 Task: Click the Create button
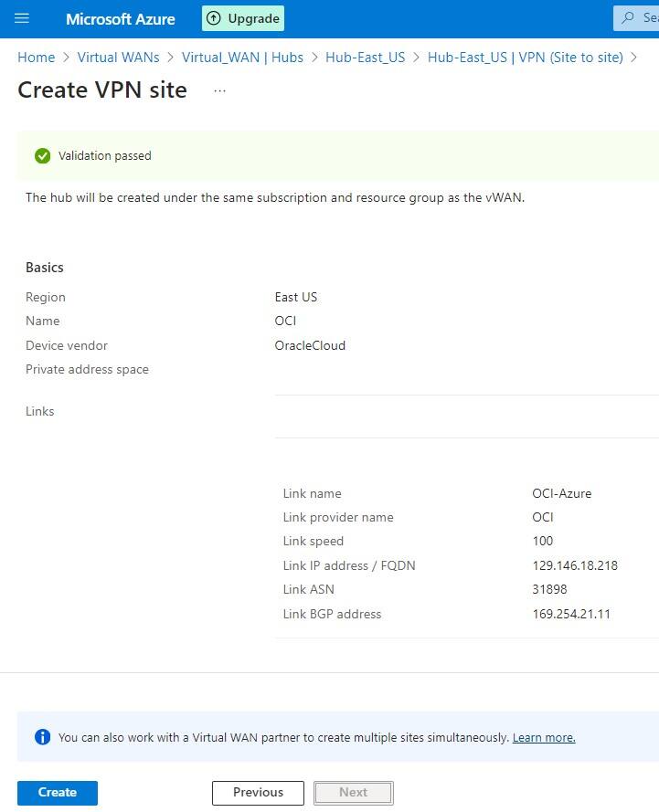tap(57, 792)
